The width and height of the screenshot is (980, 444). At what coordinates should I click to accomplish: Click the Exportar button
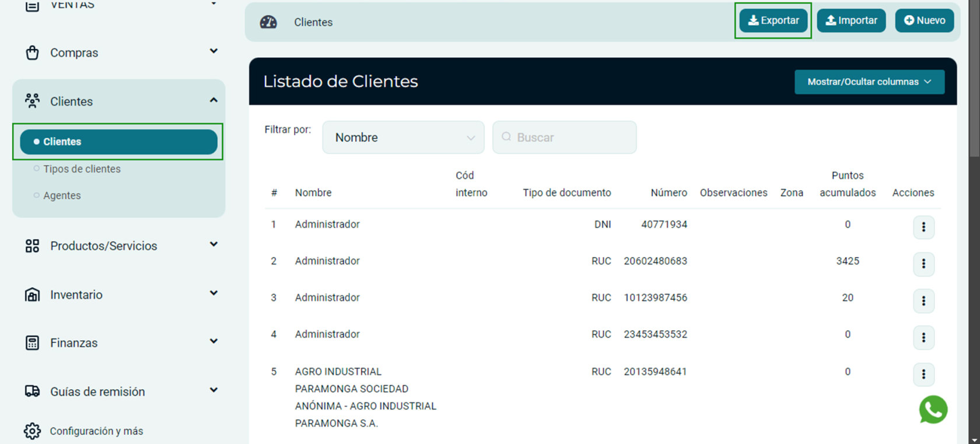pyautogui.click(x=773, y=20)
